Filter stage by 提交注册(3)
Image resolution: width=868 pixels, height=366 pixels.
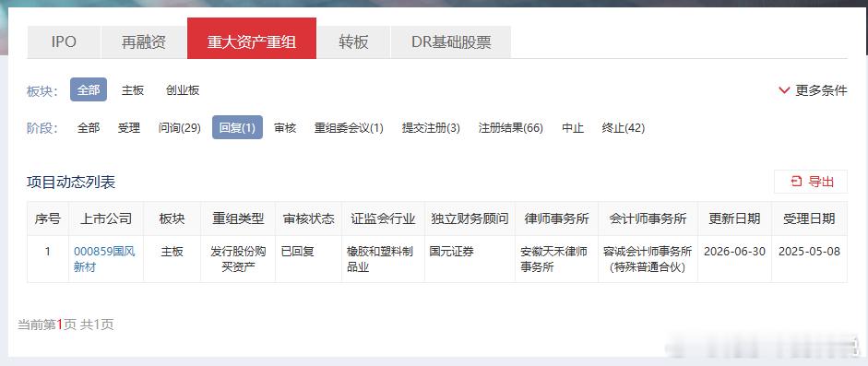click(x=431, y=128)
